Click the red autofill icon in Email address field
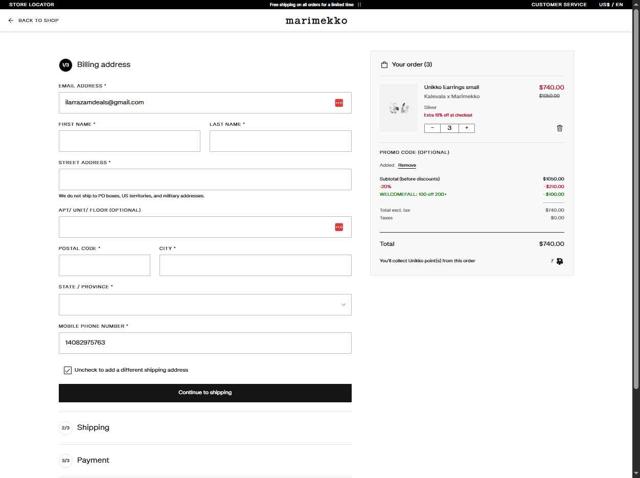640x478 pixels. [x=339, y=103]
